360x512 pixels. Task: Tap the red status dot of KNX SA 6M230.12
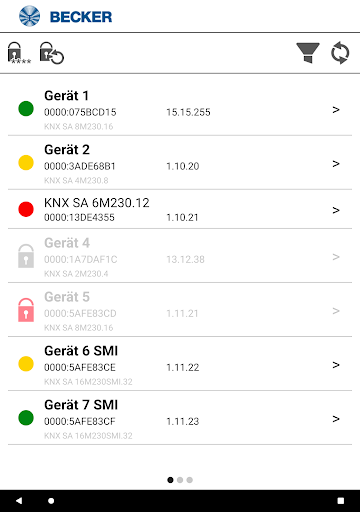point(26,209)
